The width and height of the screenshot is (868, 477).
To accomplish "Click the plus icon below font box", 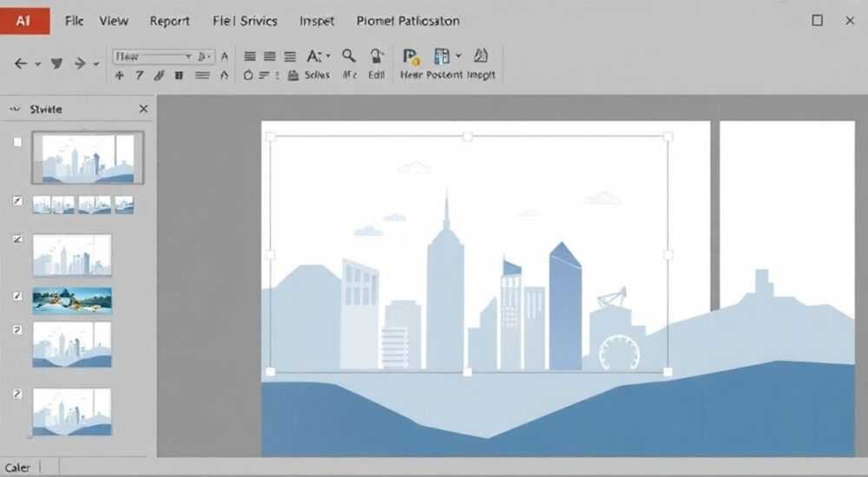I will [x=120, y=75].
